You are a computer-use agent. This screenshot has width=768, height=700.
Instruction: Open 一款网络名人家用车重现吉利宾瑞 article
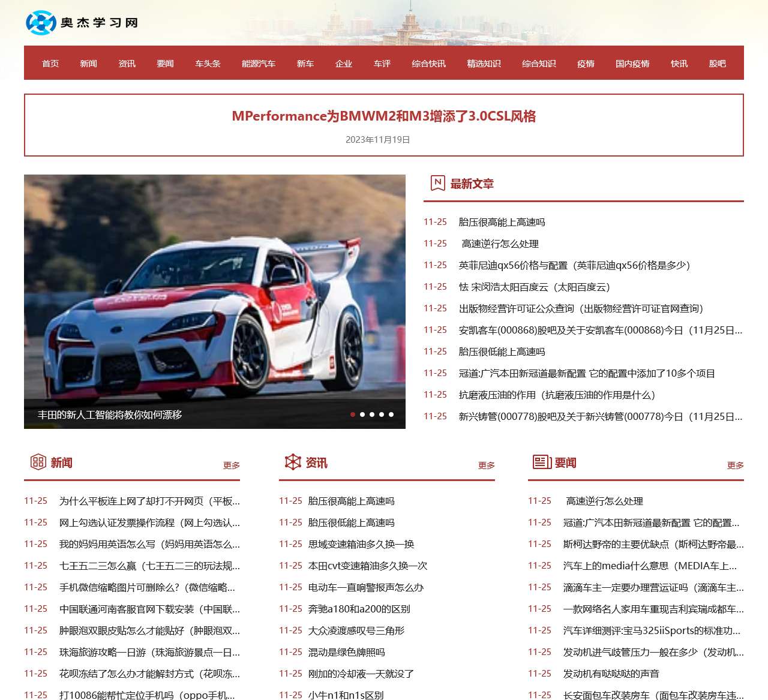pyautogui.click(x=653, y=609)
